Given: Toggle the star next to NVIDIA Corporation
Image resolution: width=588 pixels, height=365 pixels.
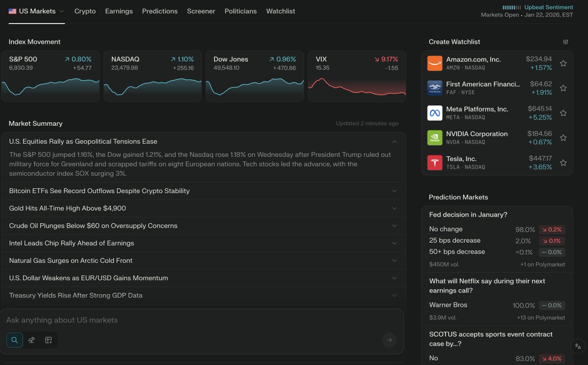Looking at the screenshot, I should [x=563, y=137].
